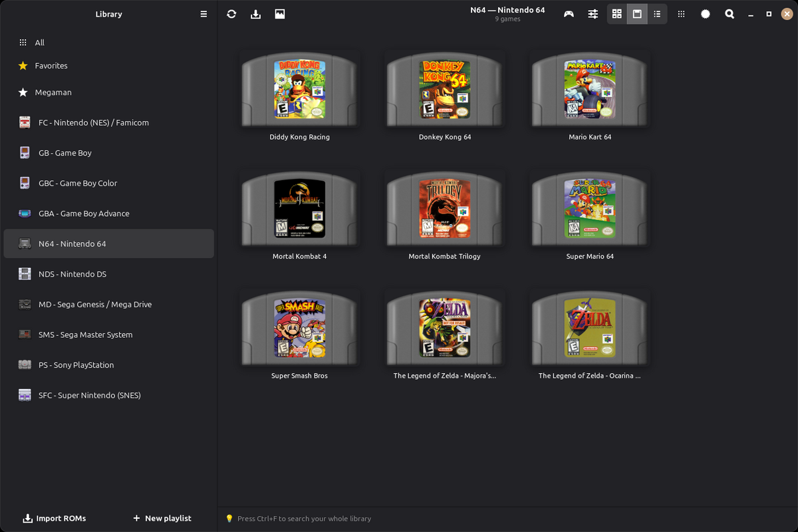Maximize the window
The height and width of the screenshot is (532, 798).
[x=769, y=14]
